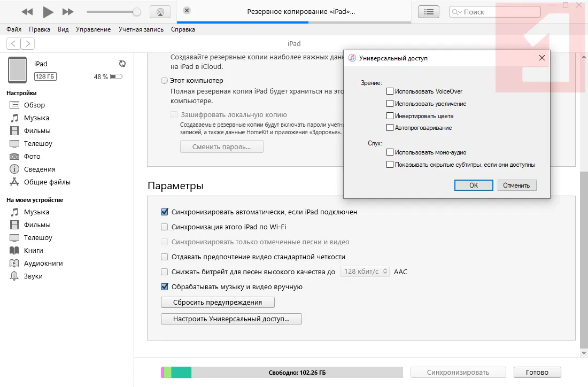Open Сведения in the sidebar
The height and width of the screenshot is (387, 588).
pos(40,169)
